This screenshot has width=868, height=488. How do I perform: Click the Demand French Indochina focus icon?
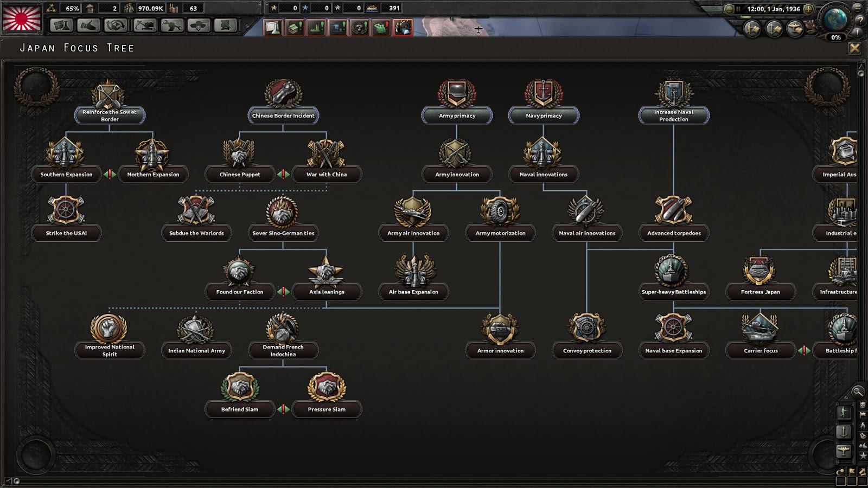283,329
